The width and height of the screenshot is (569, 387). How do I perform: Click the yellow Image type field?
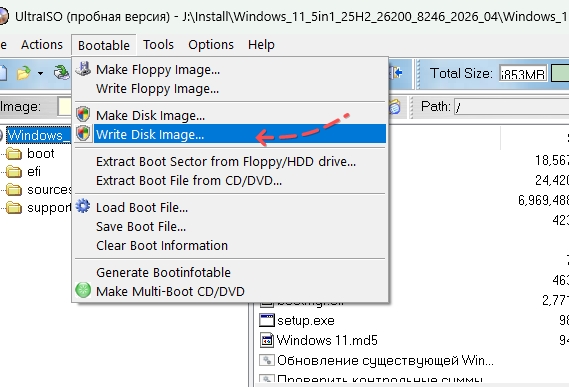64,107
